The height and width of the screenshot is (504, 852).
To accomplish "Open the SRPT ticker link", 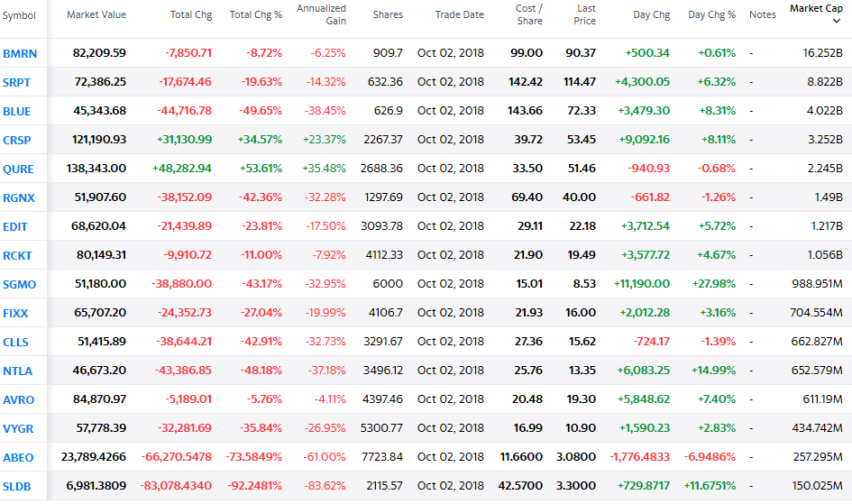I will tap(16, 83).
